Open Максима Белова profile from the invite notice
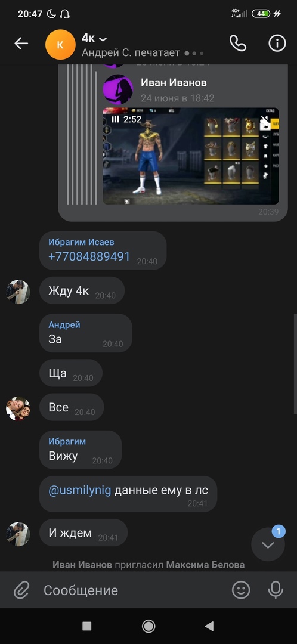This screenshot has width=297, height=644. (205, 565)
